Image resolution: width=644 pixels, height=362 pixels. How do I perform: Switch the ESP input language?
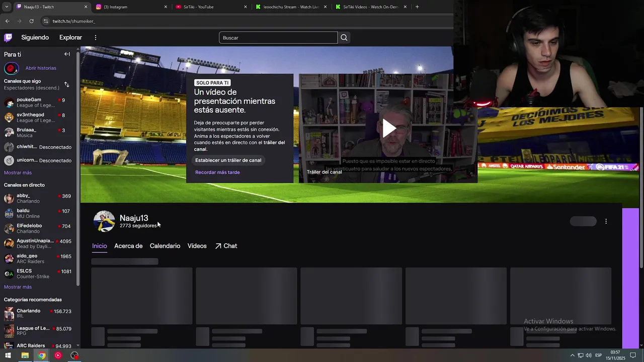(x=598, y=355)
